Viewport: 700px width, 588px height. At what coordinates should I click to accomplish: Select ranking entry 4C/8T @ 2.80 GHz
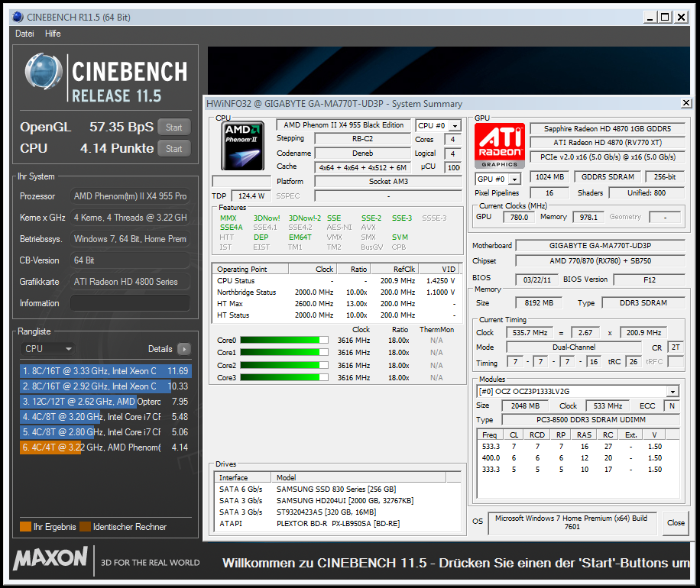coord(105,432)
